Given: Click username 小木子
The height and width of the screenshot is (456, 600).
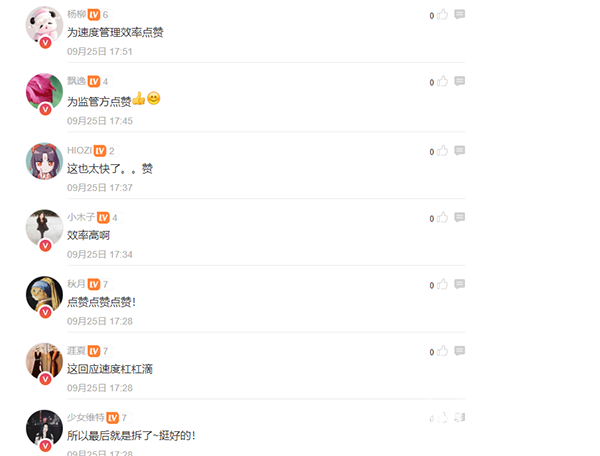Looking at the screenshot, I should [x=81, y=217].
